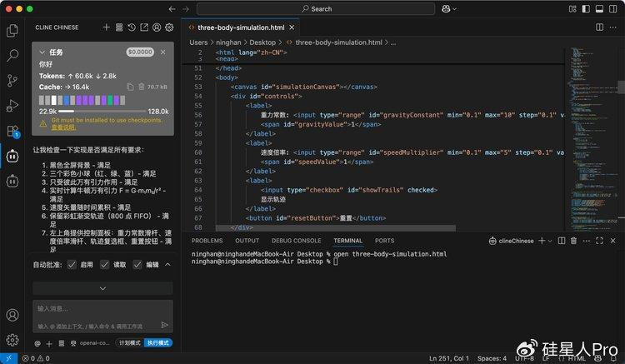Open server icon below message input
The width and height of the screenshot is (625, 364).
62,343
